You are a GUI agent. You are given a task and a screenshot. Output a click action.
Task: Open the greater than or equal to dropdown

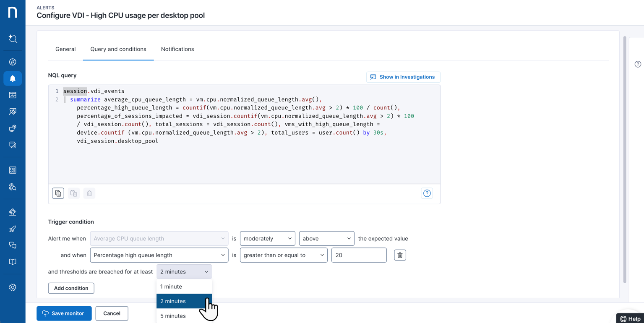click(x=284, y=255)
